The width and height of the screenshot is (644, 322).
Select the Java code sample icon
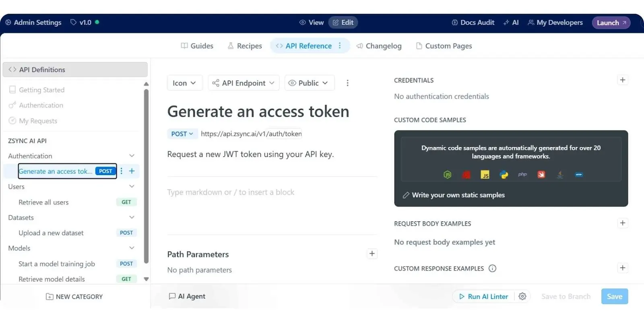pos(560,175)
